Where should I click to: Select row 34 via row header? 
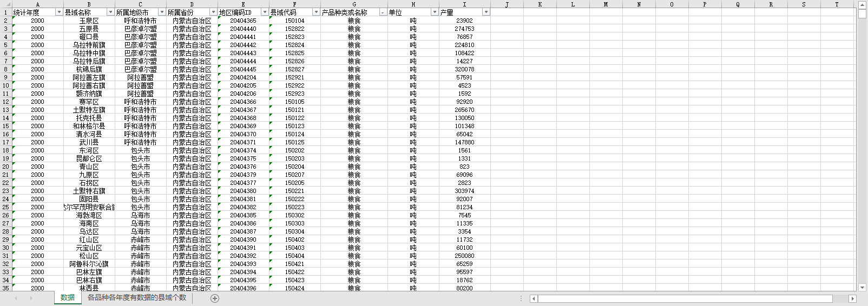6,280
